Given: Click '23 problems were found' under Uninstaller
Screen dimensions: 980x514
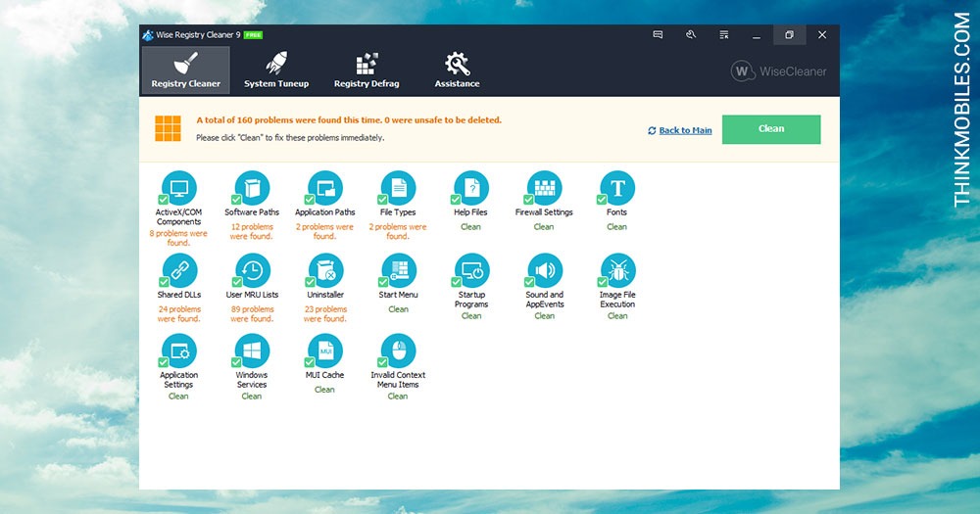Looking at the screenshot, I should (325, 314).
